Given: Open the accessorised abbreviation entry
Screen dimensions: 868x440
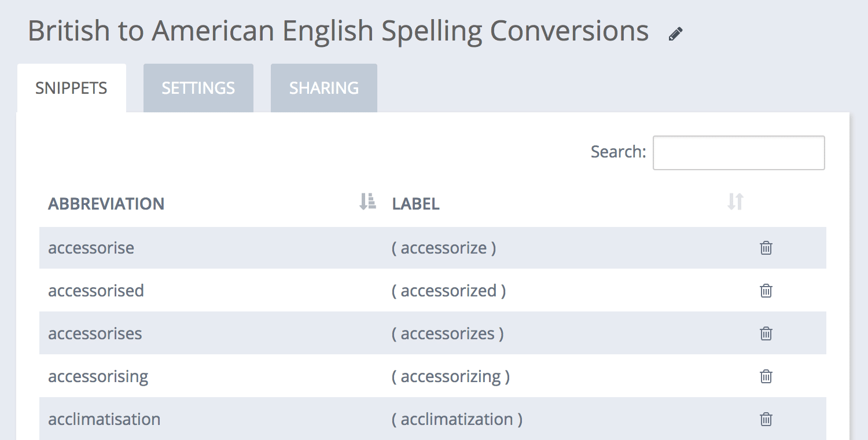Looking at the screenshot, I should pos(96,291).
